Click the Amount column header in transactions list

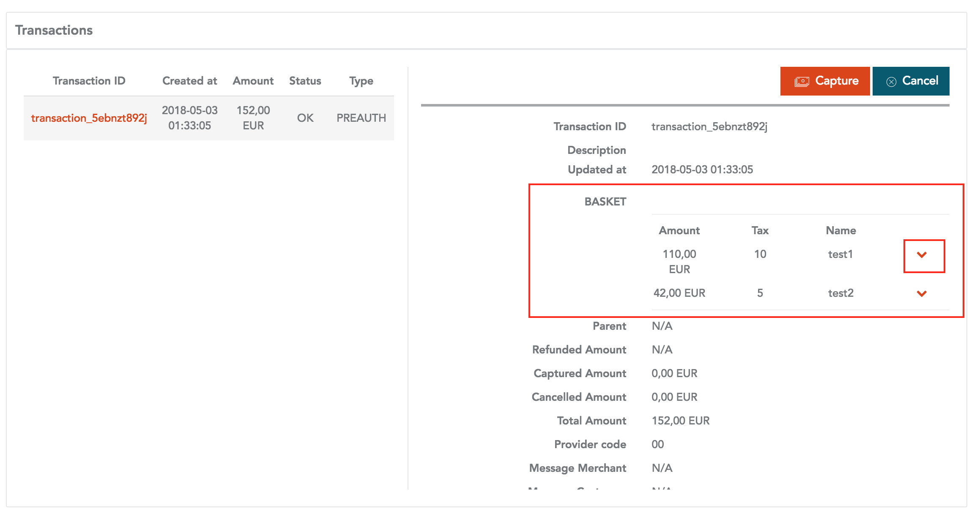[x=253, y=81]
